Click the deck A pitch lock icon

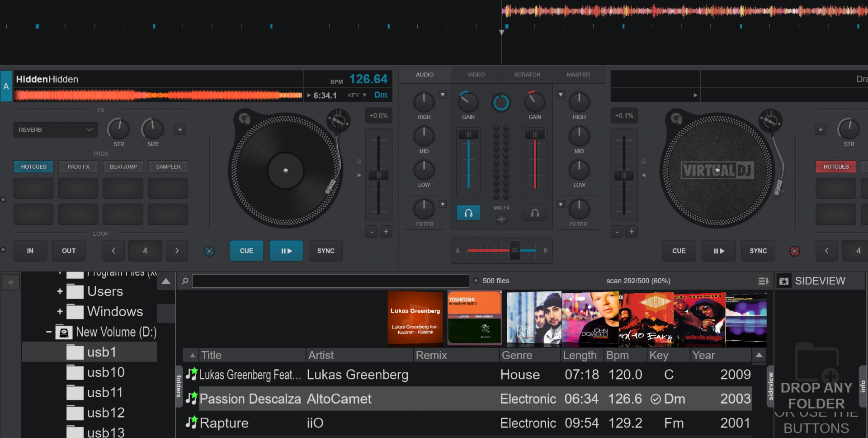pos(359,162)
